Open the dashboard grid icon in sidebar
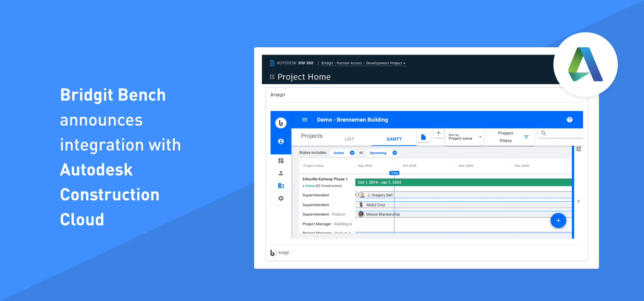 [x=281, y=160]
